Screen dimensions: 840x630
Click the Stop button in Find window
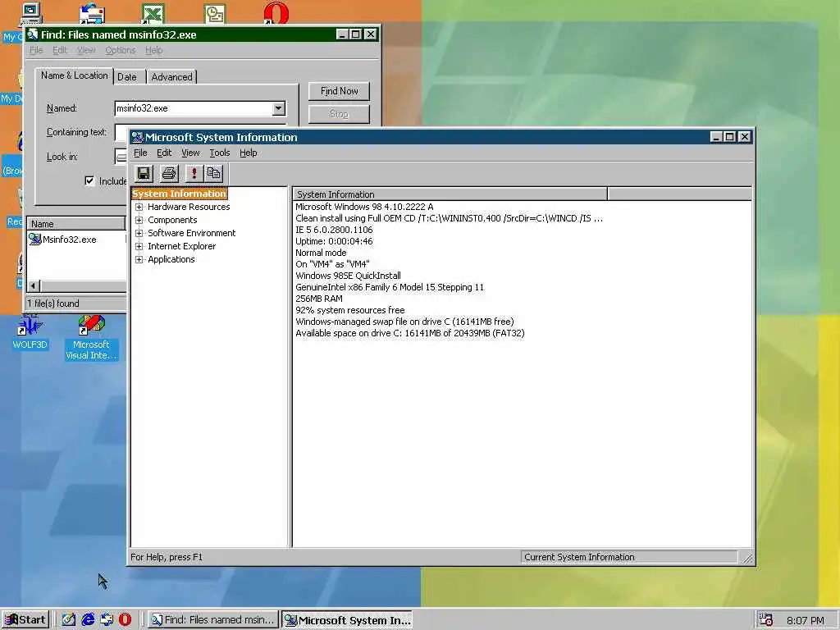click(x=339, y=113)
